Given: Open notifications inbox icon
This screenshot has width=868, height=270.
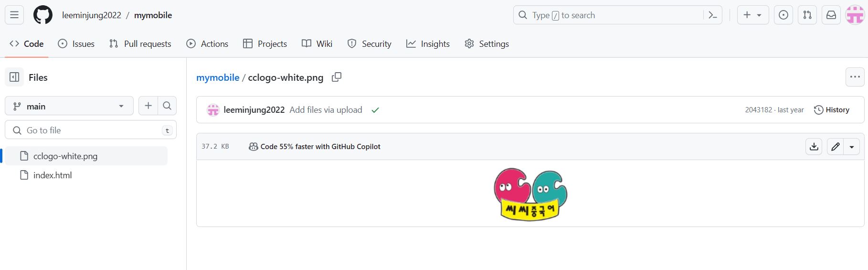Looking at the screenshot, I should click(x=831, y=15).
